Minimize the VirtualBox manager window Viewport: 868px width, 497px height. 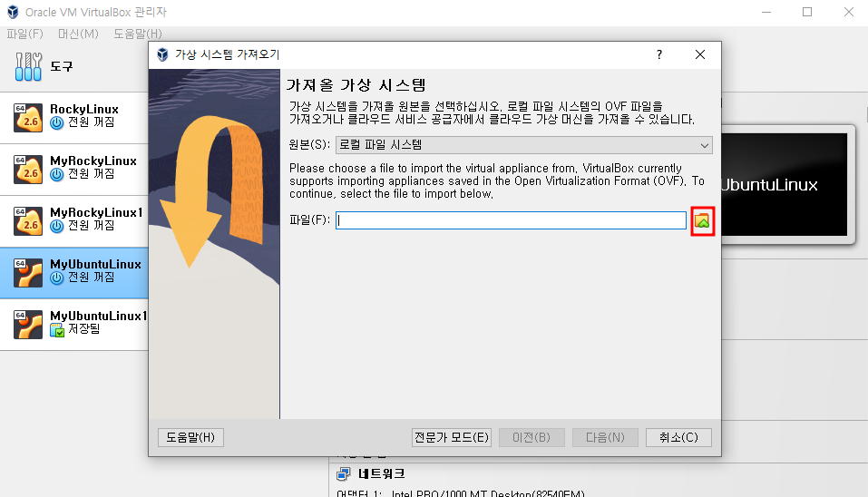pyautogui.click(x=766, y=12)
